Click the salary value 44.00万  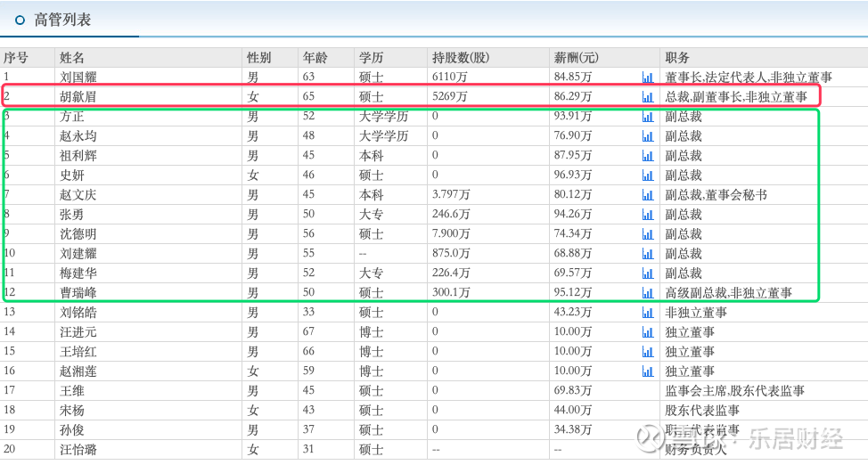(x=573, y=411)
